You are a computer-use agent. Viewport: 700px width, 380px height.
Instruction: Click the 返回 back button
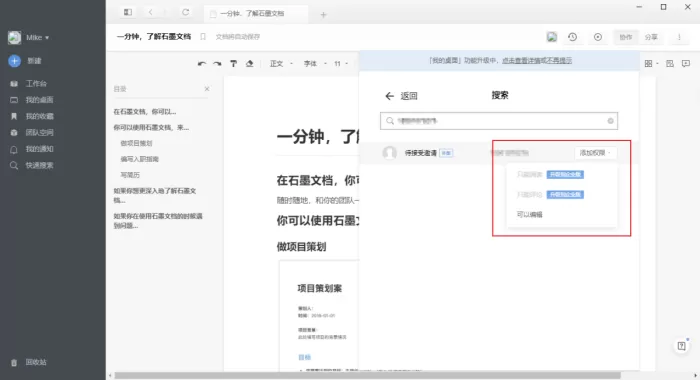[401, 96]
